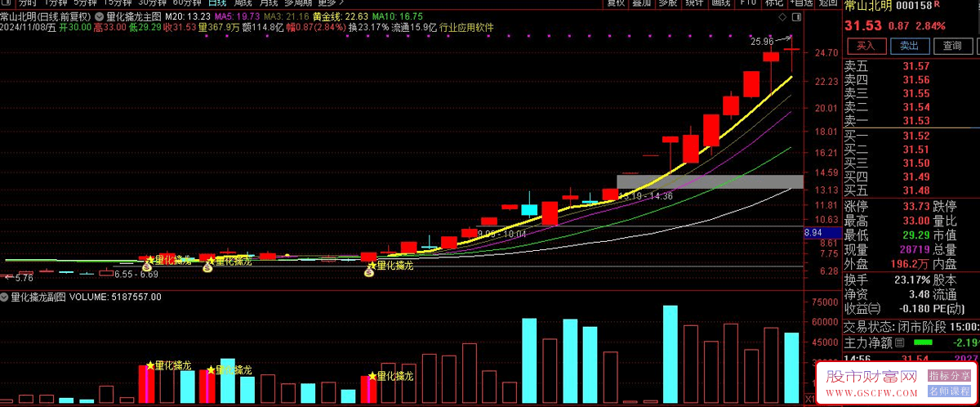Open the 主力净额 detail list icon
Screen dimensions: 980x407
point(900,342)
